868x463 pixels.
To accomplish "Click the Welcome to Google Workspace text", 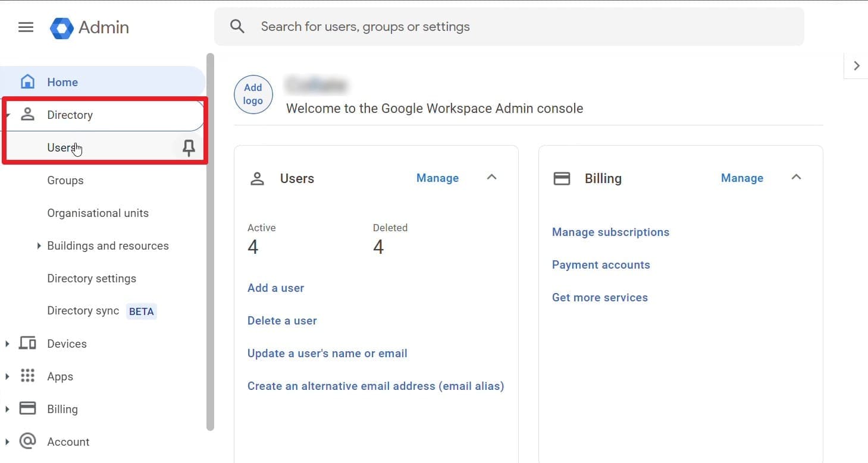I will (435, 108).
